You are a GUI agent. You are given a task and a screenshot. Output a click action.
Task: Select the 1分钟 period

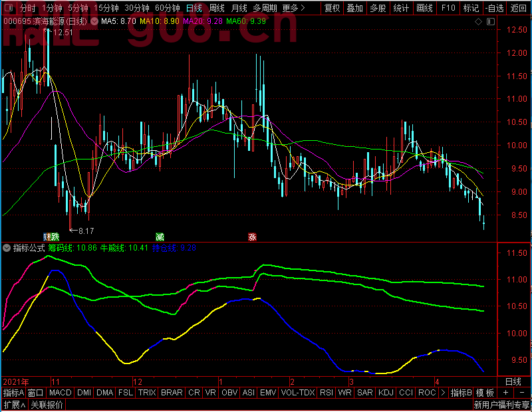point(53,8)
